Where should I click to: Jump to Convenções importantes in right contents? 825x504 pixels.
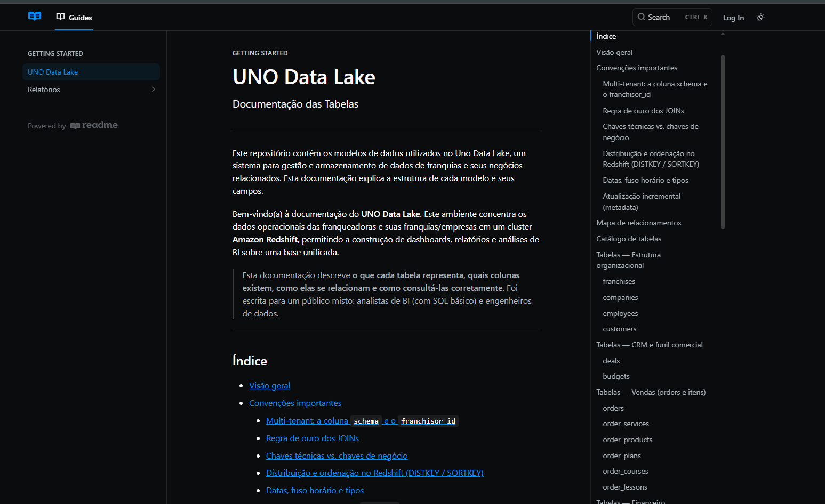637,68
